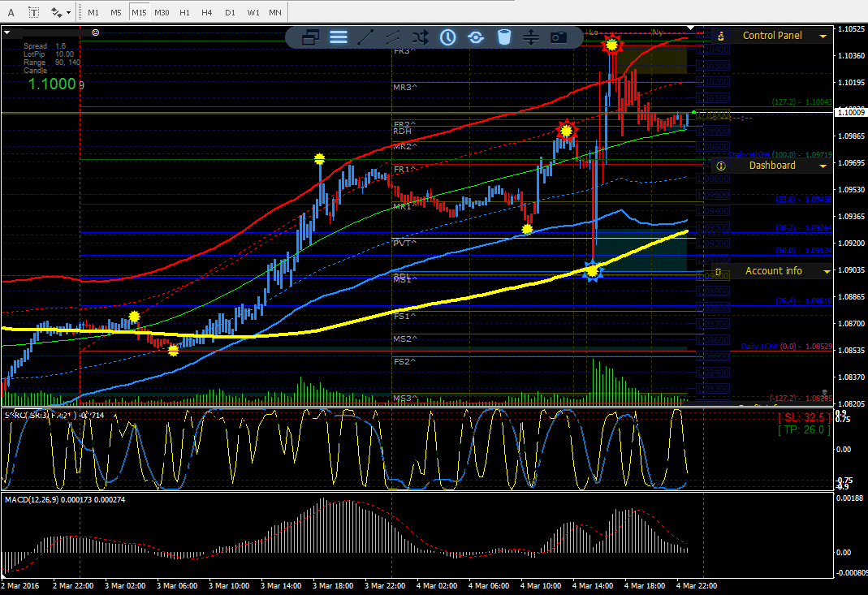
Task: Click the large price display 1.1000
Action: [x=51, y=84]
